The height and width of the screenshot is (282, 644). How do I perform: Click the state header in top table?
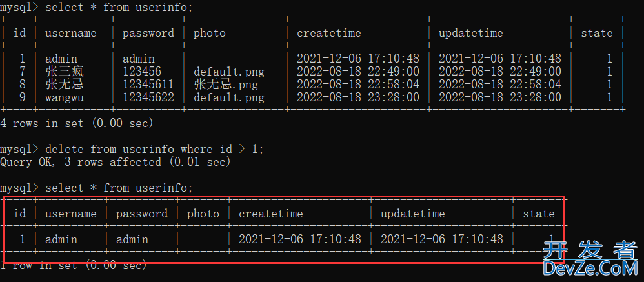pyautogui.click(x=597, y=33)
